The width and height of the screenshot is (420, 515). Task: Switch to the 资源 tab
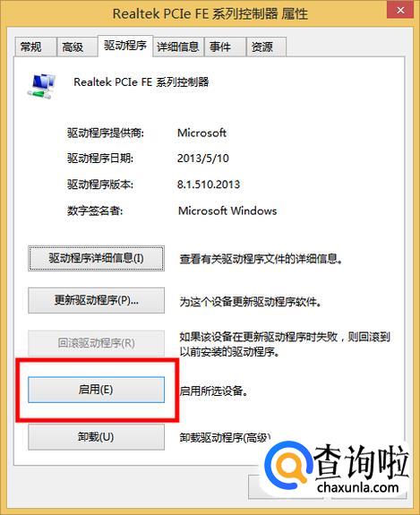pos(261,47)
